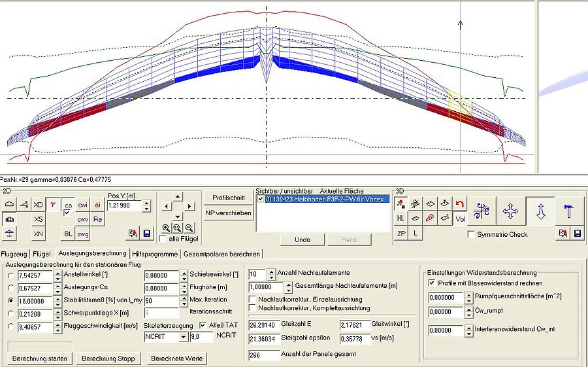588x367 pixels.
Task: Increase the Pos.Y value with up spinner
Action: click(x=146, y=203)
